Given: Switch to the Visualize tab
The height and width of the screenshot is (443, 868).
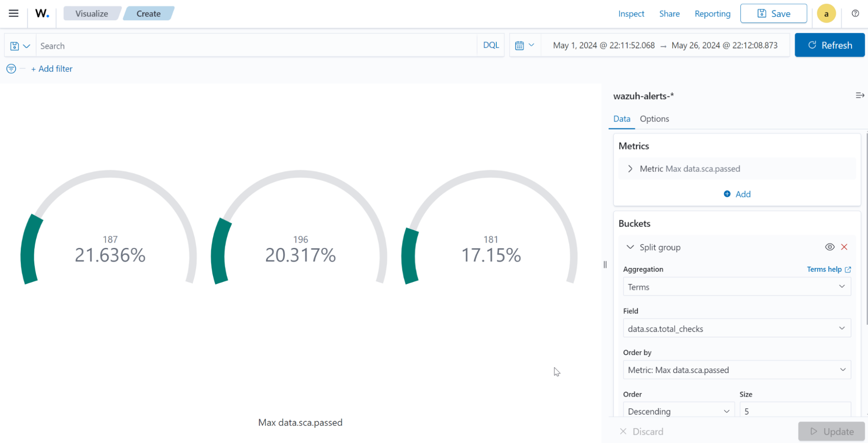Looking at the screenshot, I should pos(91,13).
